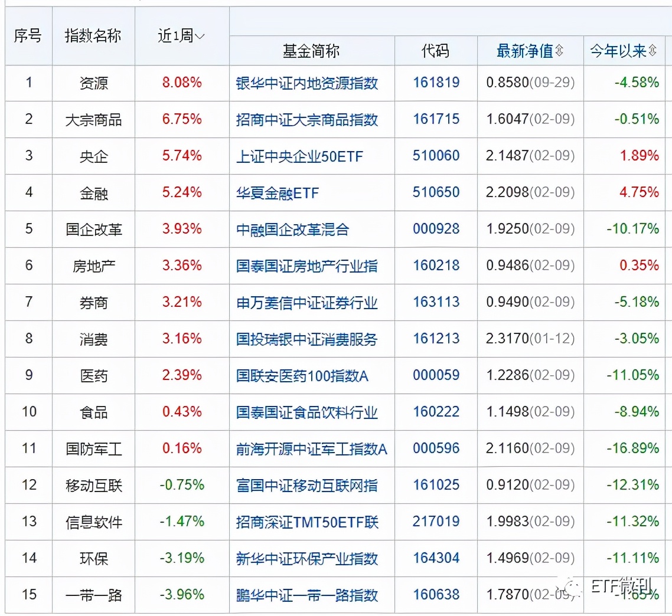Click fund code 161025
Screen dimensions: 672x616
coord(436,485)
